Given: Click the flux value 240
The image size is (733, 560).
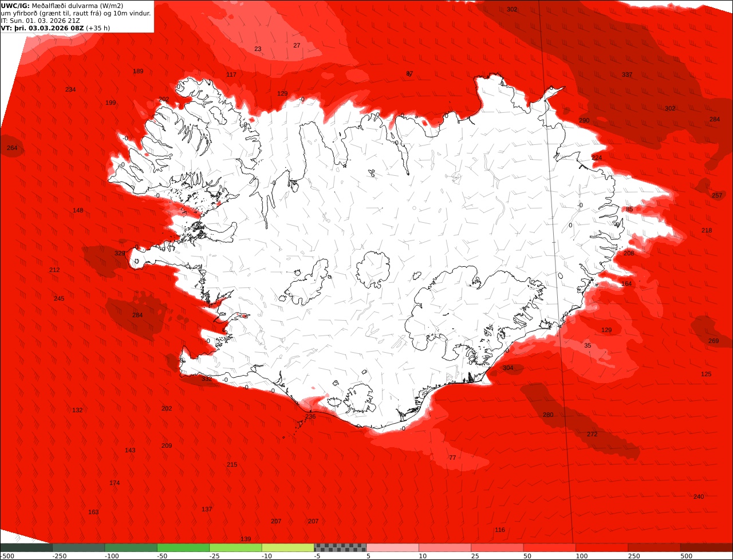Looking at the screenshot, I should [699, 497].
